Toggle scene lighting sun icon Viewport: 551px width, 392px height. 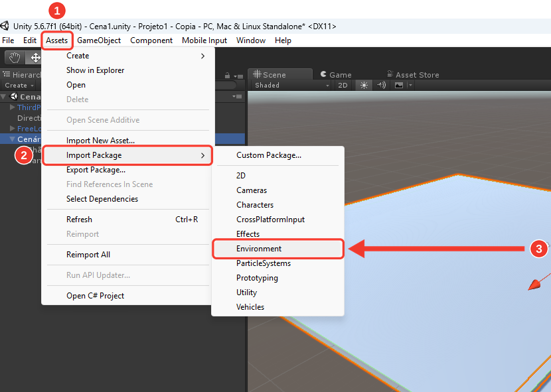click(x=364, y=86)
